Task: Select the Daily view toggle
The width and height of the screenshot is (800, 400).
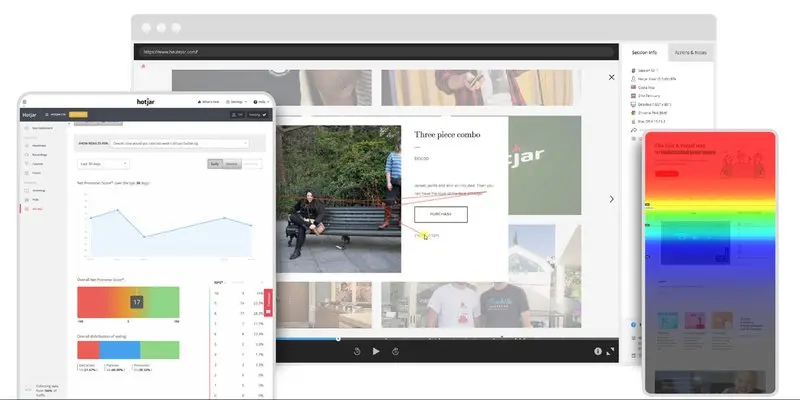Action: [x=215, y=164]
